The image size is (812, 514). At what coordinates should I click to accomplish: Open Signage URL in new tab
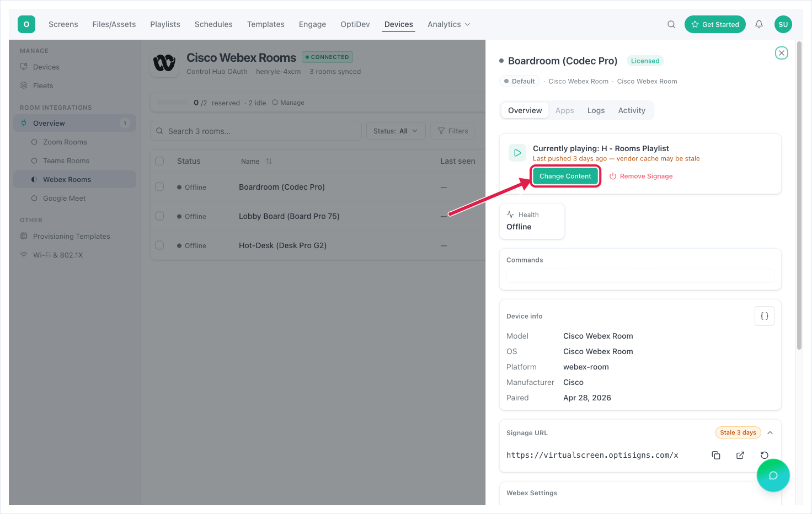click(x=740, y=455)
